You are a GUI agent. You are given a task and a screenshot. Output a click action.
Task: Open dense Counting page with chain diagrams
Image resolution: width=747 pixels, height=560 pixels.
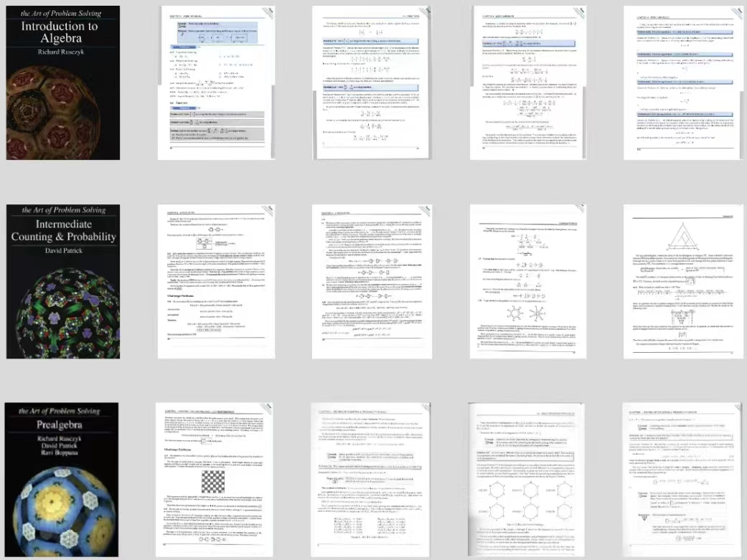click(x=372, y=281)
